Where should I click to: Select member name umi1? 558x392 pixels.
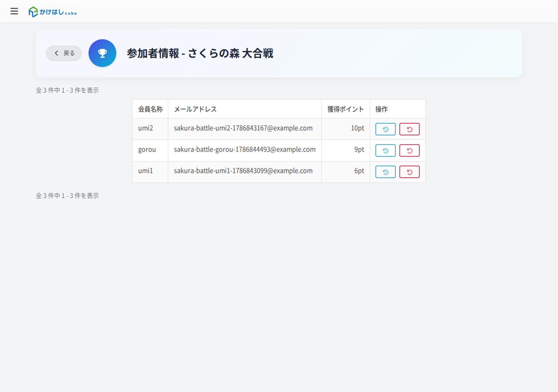146,171
